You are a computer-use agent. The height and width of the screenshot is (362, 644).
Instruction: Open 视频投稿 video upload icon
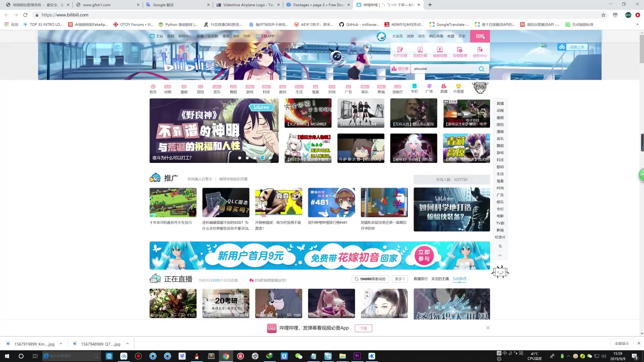click(440, 50)
